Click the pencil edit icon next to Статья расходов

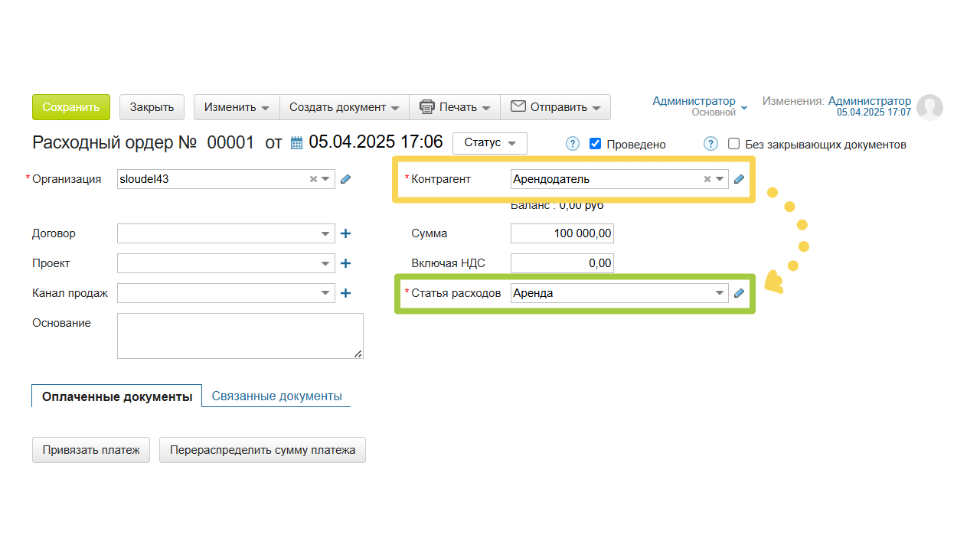click(x=739, y=293)
